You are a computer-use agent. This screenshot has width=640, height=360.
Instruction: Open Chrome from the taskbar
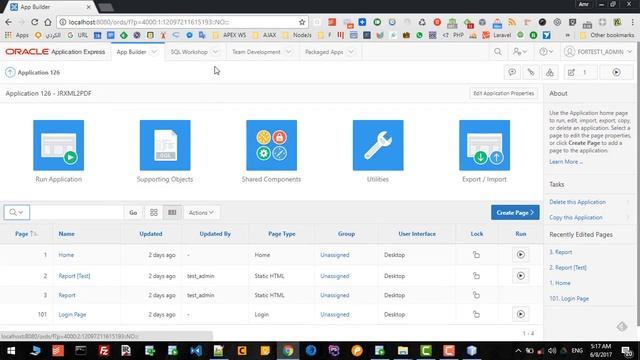[288, 351]
